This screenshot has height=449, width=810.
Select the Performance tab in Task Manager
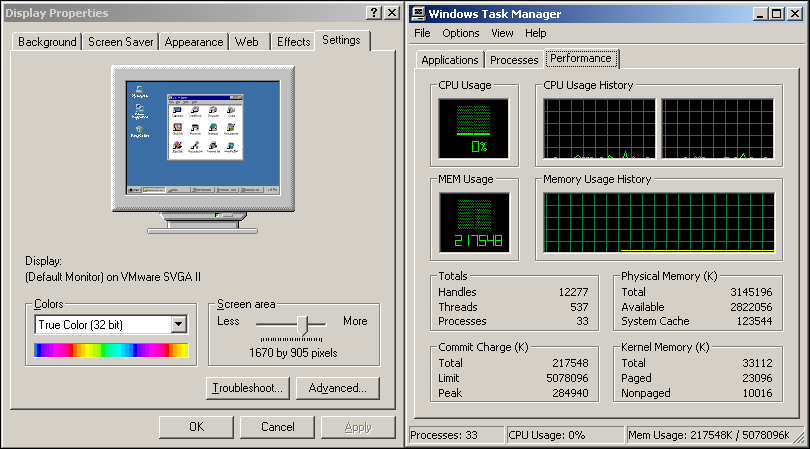point(581,58)
